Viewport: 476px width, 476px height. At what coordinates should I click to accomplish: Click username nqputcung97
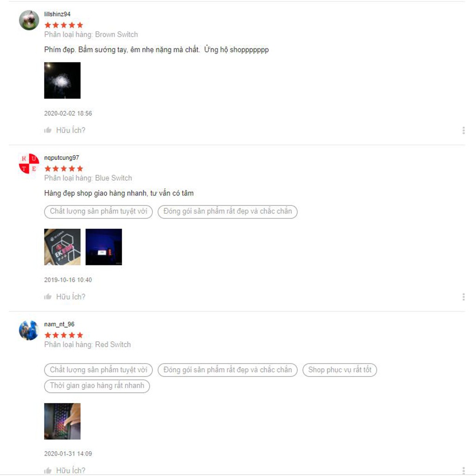click(62, 158)
